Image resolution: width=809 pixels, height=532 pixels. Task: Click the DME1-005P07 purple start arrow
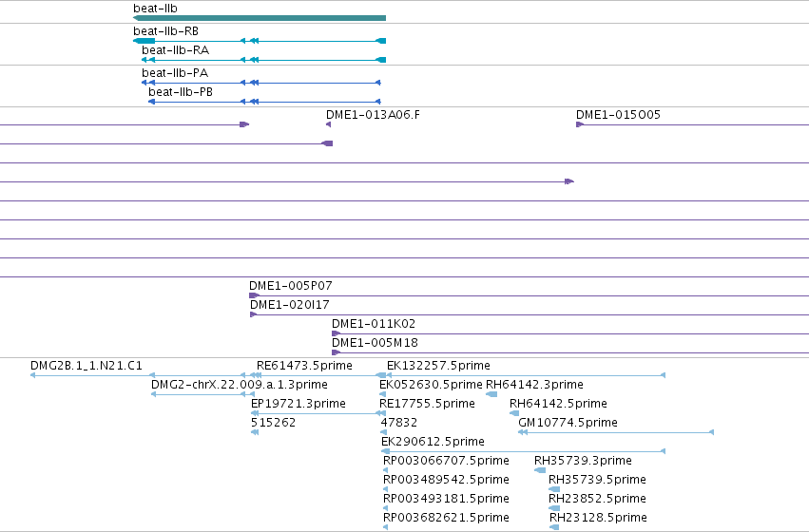254,295
